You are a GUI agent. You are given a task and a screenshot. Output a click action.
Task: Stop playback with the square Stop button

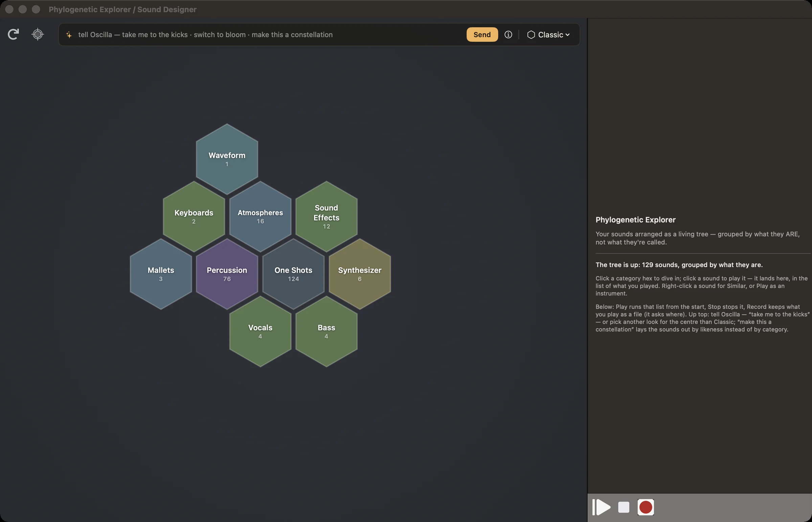(624, 507)
